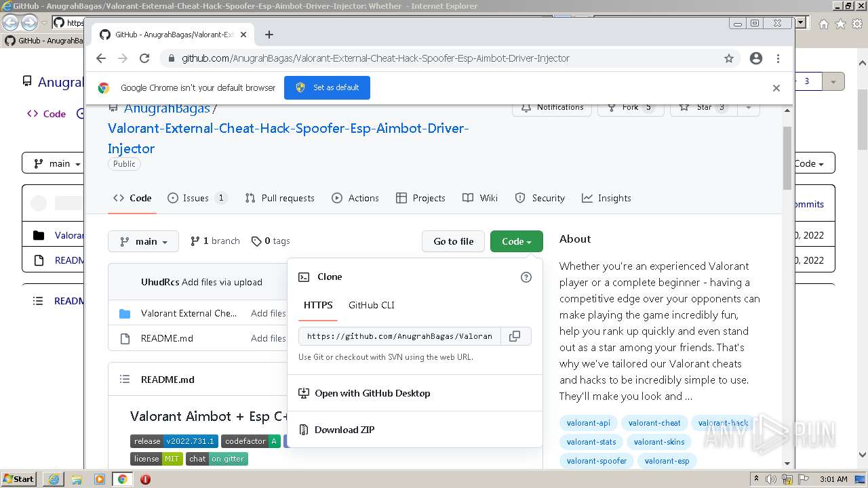Open the Issues tab
This screenshot has height=488, width=868.
click(x=197, y=198)
